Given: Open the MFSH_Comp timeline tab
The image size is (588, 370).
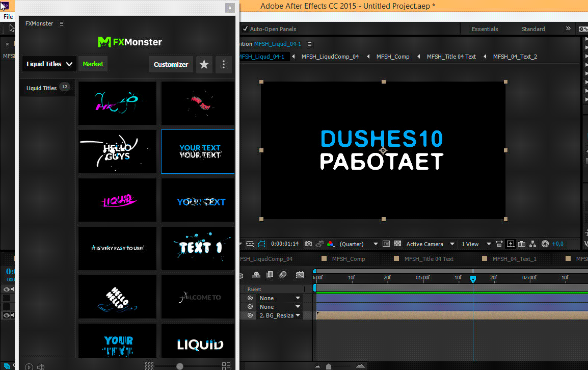Looking at the screenshot, I should [x=349, y=259].
